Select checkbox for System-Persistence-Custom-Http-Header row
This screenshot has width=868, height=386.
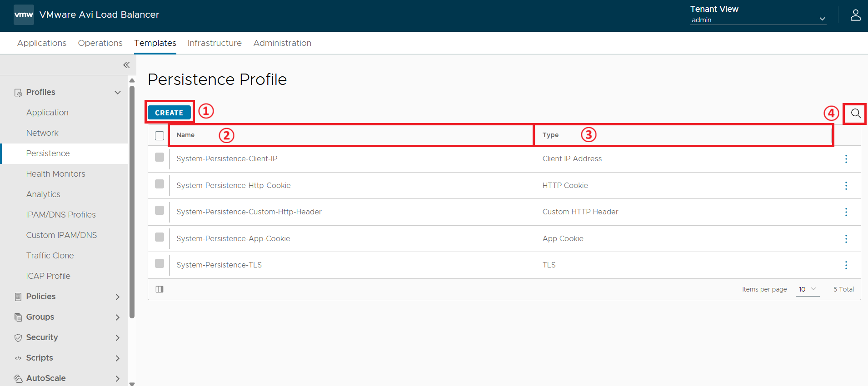160,210
